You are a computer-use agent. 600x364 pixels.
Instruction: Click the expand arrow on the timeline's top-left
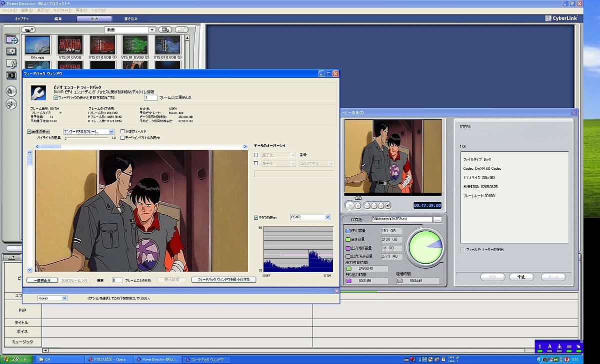13,257
